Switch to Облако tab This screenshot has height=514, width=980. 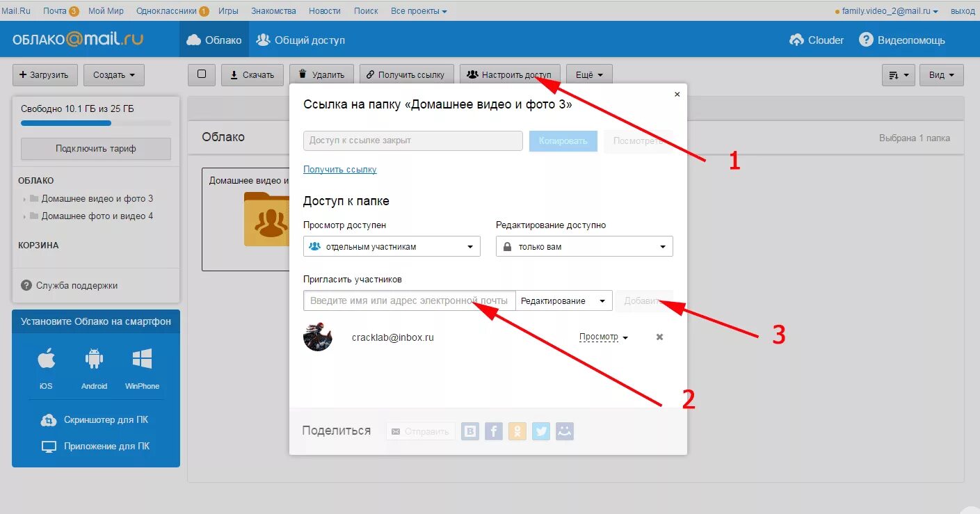214,40
